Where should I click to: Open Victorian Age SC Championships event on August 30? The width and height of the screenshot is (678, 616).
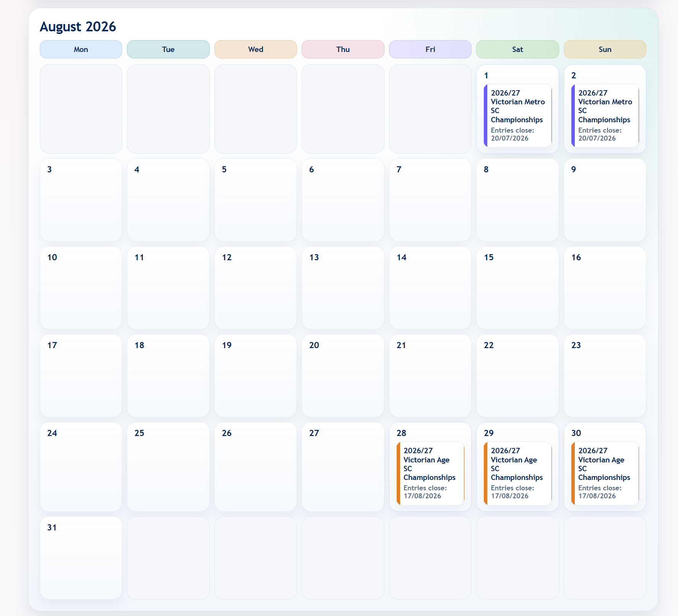[x=605, y=473]
